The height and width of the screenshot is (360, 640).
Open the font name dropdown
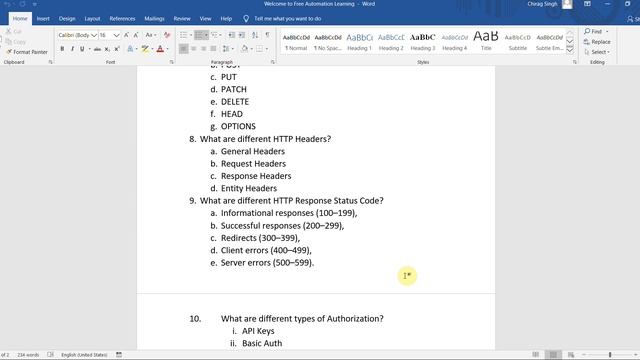[94, 36]
